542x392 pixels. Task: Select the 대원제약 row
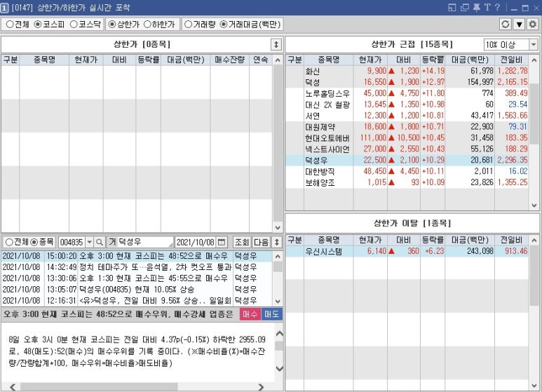click(407, 126)
